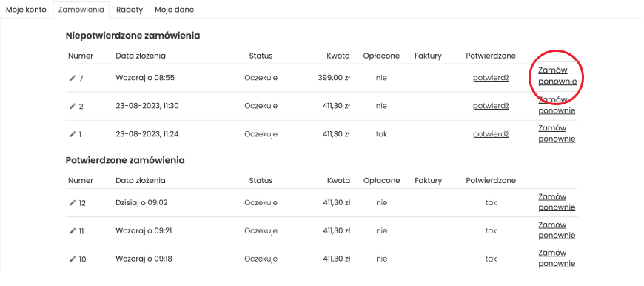The width and height of the screenshot is (644, 286).
Task: Click Zamów ponownie for order 11
Action: click(x=557, y=230)
